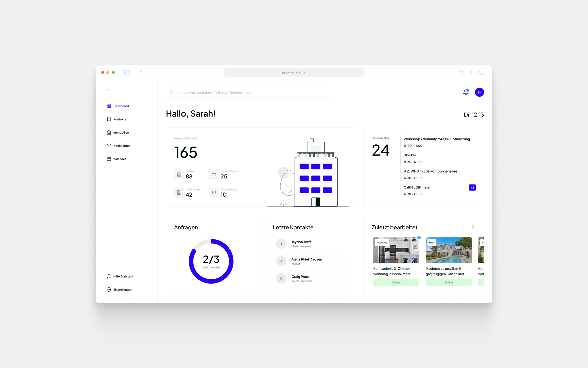588x368 pixels.
Task: Click the Wohnung tag on the kitchen photo
Action: click(382, 242)
